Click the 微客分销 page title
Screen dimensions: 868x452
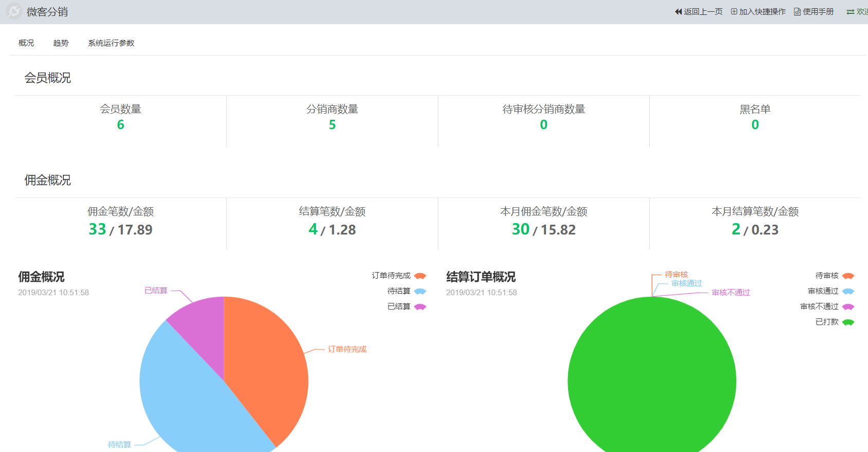pyautogui.click(x=47, y=12)
